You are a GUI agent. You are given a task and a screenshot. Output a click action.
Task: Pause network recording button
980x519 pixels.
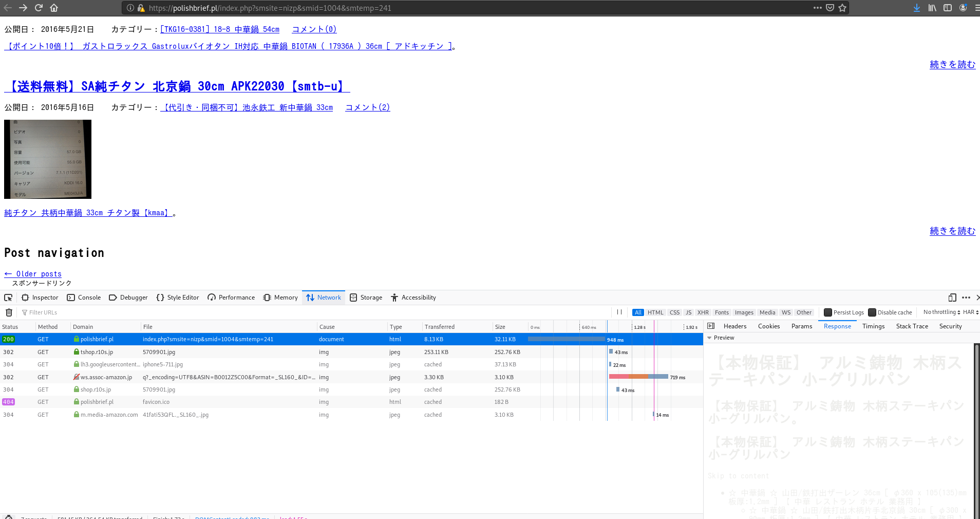[x=619, y=312]
